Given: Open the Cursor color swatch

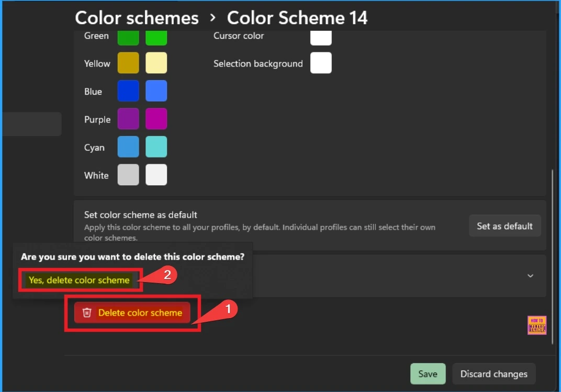Looking at the screenshot, I should 321,37.
